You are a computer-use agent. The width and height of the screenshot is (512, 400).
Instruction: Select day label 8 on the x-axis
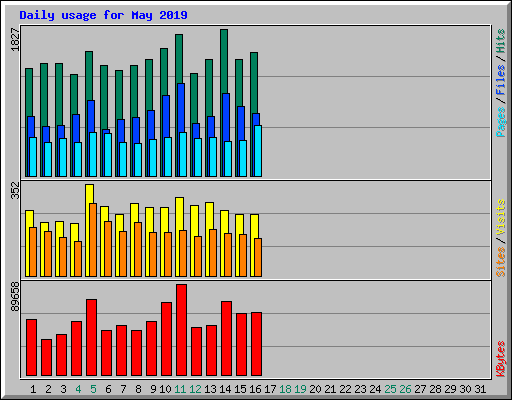click(x=138, y=389)
